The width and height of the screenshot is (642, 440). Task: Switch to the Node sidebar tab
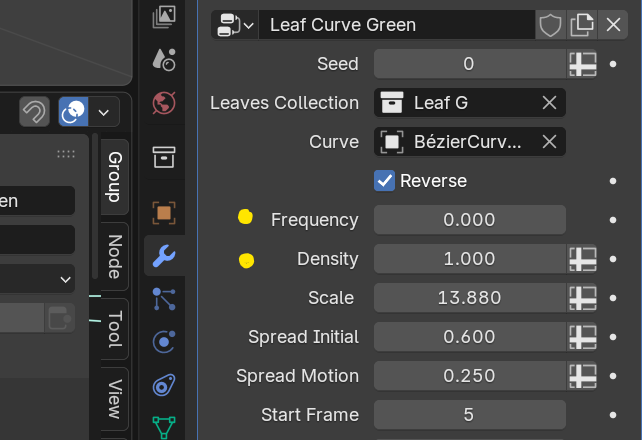click(x=115, y=256)
